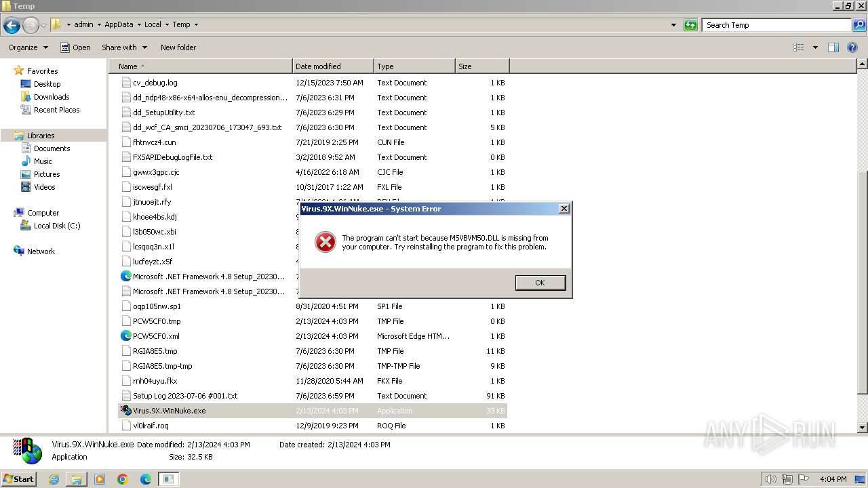Viewport: 868px width, 488px height.
Task: Select Favorites in the navigation pane
Action: click(x=36, y=71)
